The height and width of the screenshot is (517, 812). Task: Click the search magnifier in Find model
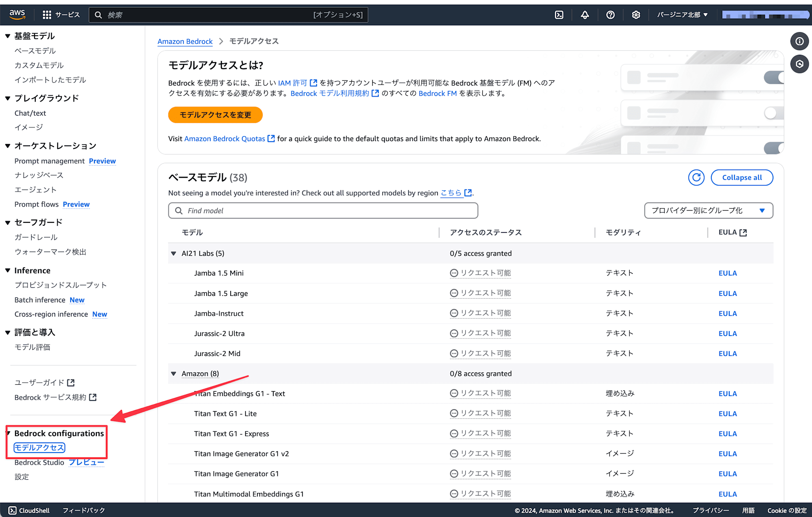(179, 211)
